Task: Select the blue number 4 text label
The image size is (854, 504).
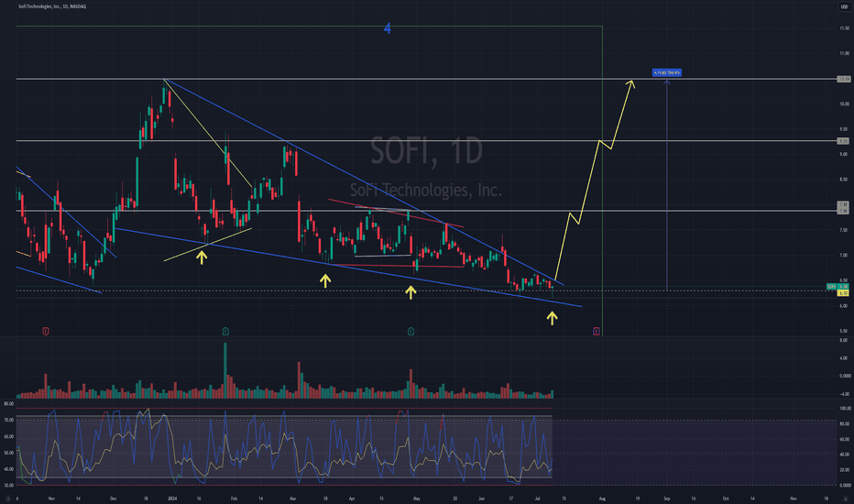Action: coord(388,28)
